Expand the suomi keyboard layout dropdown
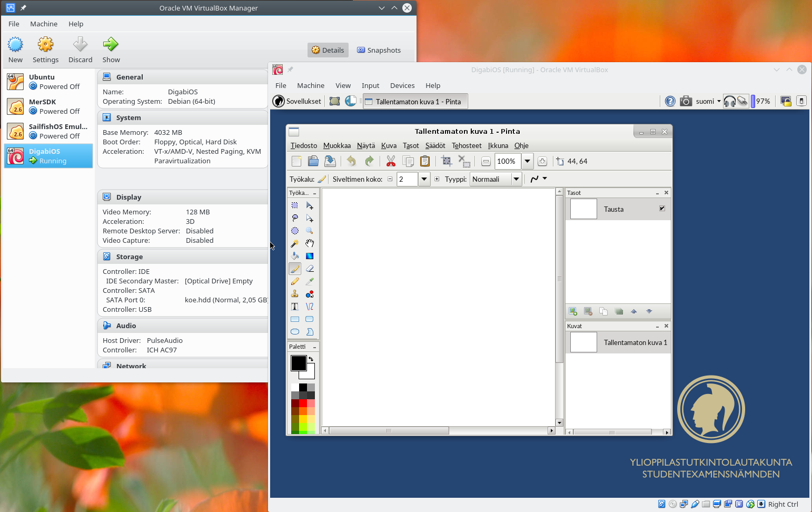 click(719, 101)
